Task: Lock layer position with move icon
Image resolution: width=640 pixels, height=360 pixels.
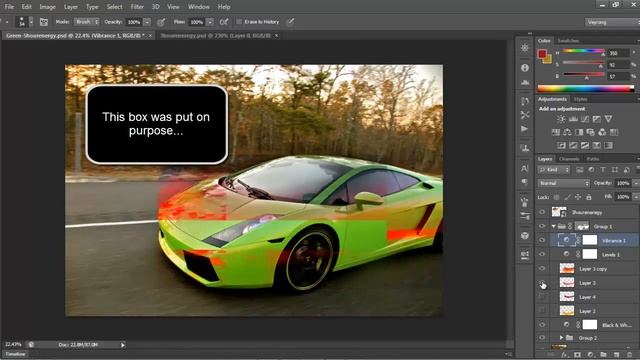Action: (x=578, y=197)
